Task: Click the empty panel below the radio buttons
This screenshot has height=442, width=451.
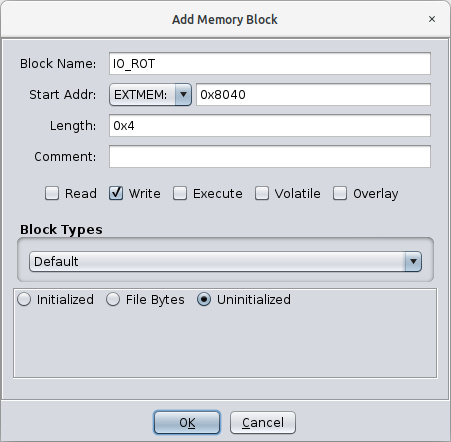Action: [225, 343]
